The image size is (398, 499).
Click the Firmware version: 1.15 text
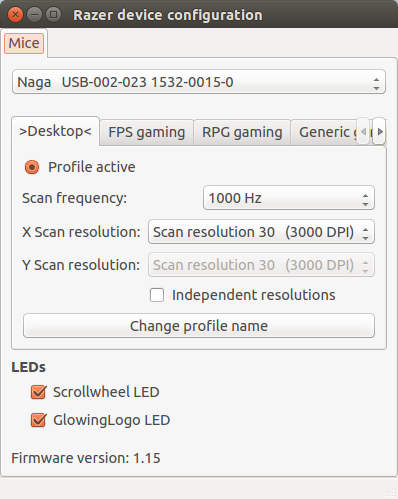point(86,458)
